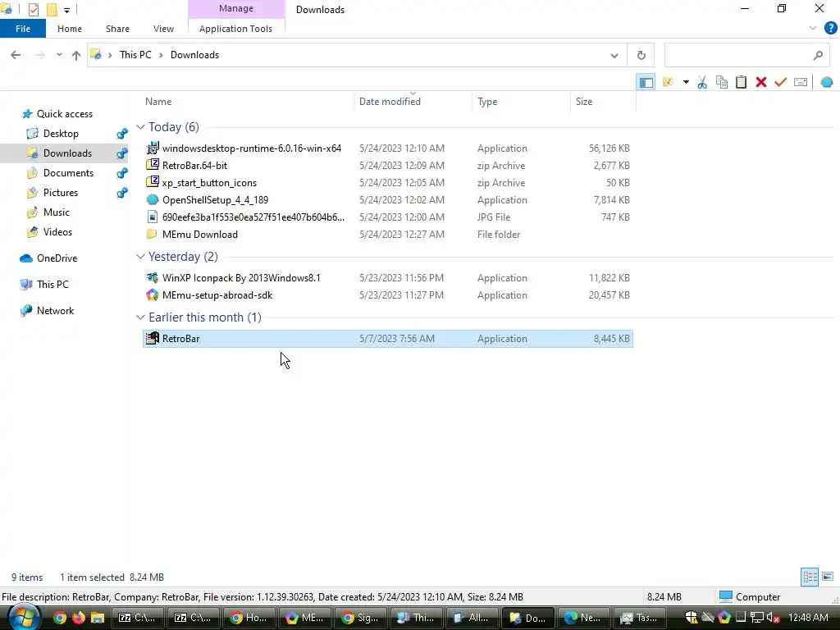Open the address bar history dropdown
Image resolution: width=840 pixels, height=630 pixels.
coord(614,55)
